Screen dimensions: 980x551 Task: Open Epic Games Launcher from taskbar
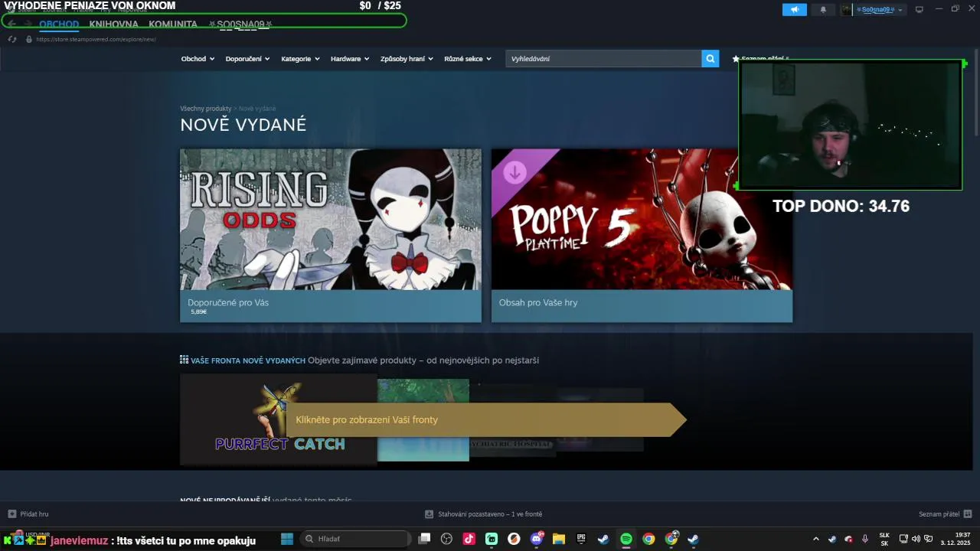581,539
